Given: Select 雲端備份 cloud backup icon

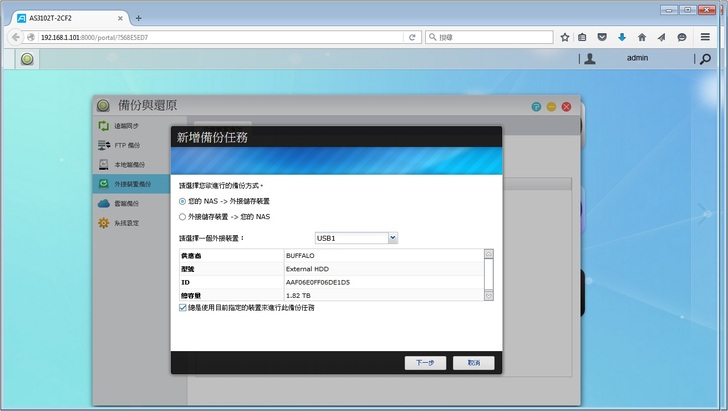Looking at the screenshot, I should pos(104,203).
